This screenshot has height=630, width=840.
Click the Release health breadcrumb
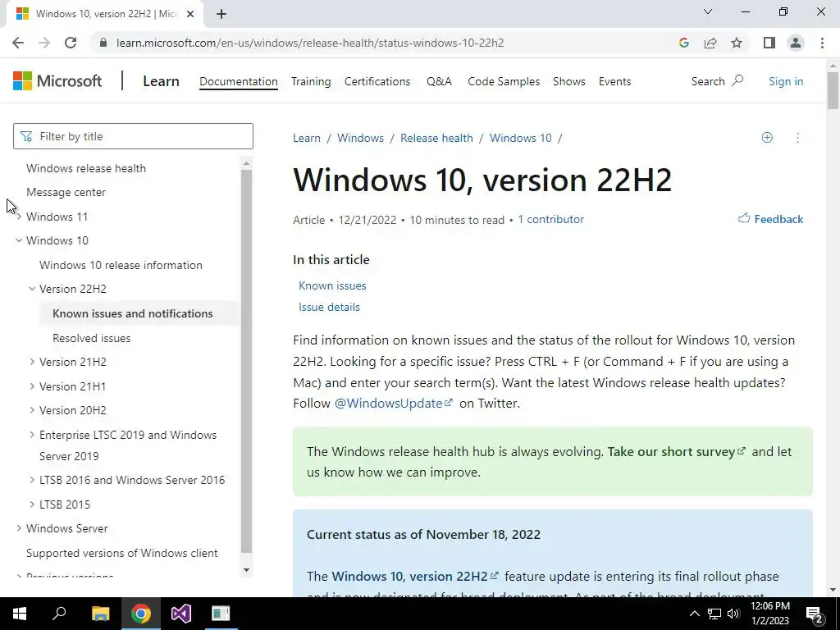pos(436,138)
